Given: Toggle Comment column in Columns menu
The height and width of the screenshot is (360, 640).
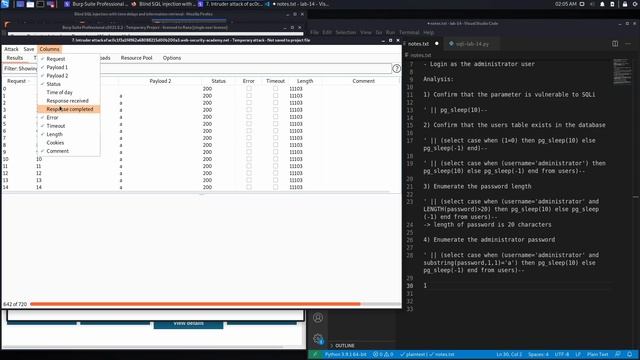Looking at the screenshot, I should click(68, 151).
